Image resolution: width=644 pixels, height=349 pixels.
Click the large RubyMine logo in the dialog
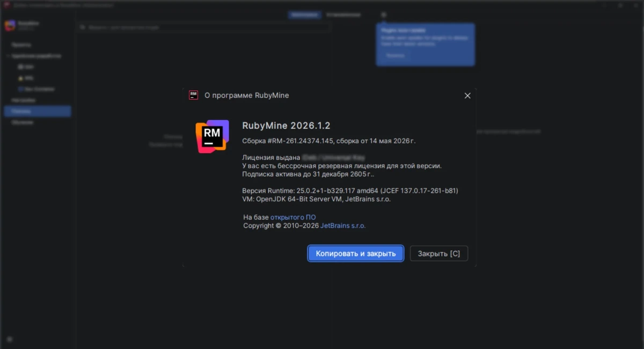[212, 136]
